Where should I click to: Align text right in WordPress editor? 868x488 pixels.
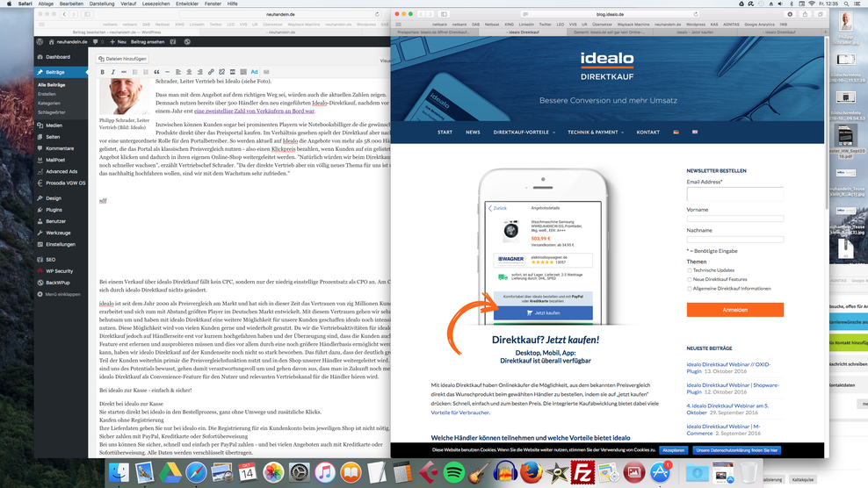[199, 72]
